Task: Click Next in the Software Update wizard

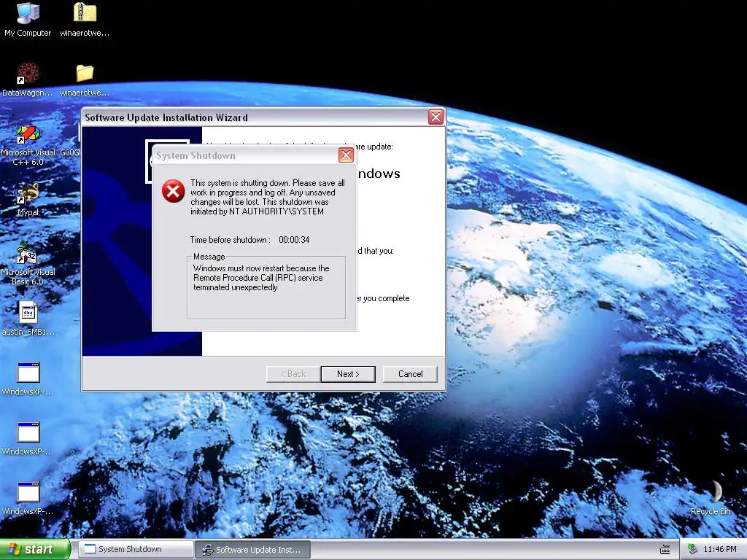Action: pos(348,374)
